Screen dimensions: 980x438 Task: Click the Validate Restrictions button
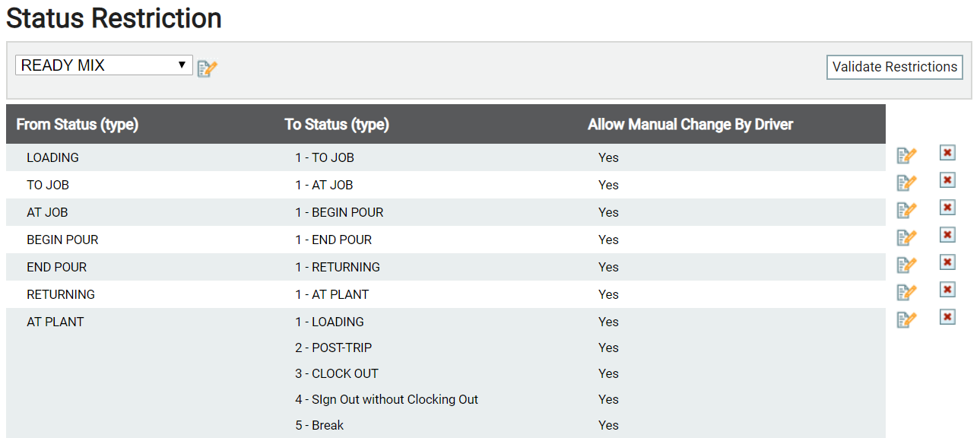coord(895,67)
